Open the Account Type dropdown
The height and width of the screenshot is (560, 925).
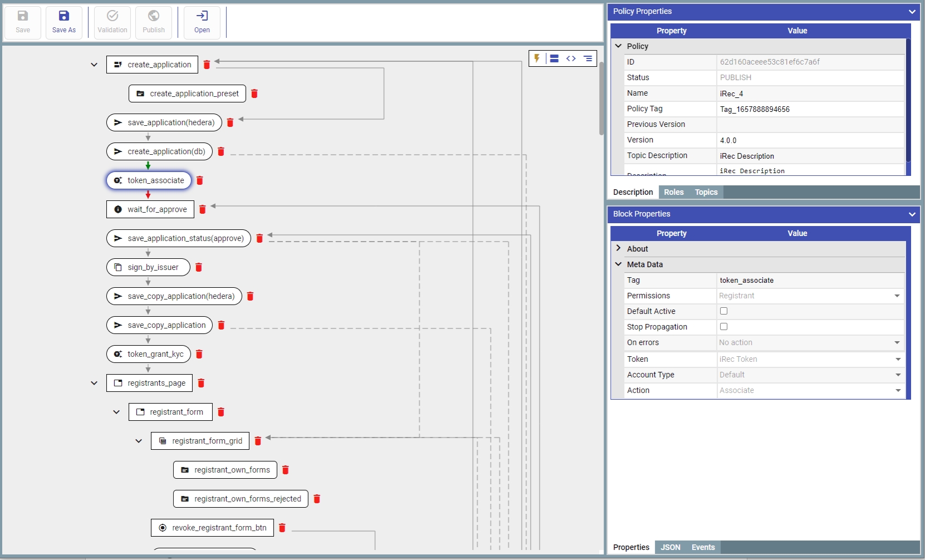coord(809,375)
